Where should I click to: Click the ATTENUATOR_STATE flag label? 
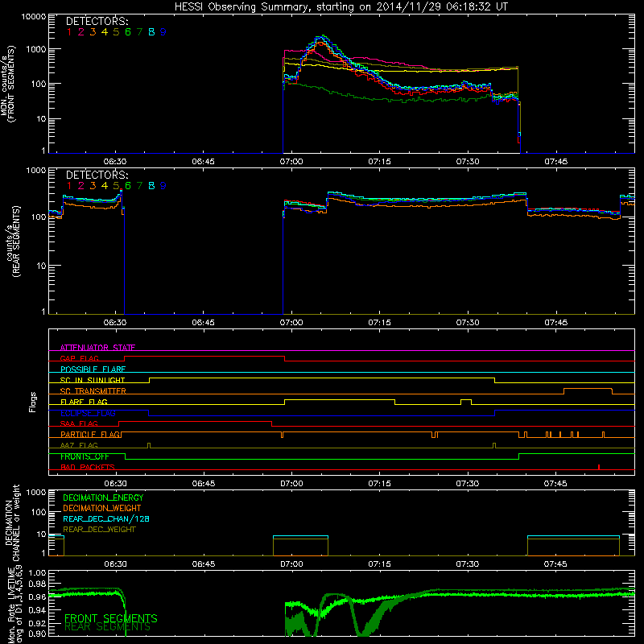coord(97,348)
